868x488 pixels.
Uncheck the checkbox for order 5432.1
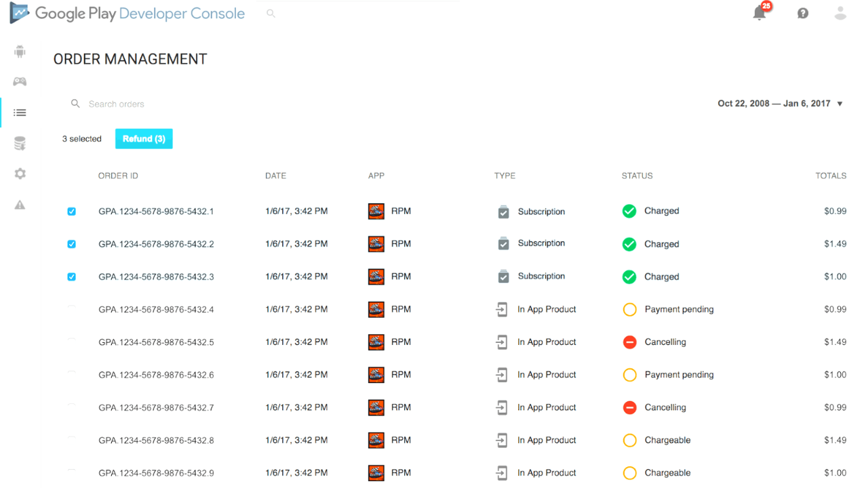click(71, 211)
